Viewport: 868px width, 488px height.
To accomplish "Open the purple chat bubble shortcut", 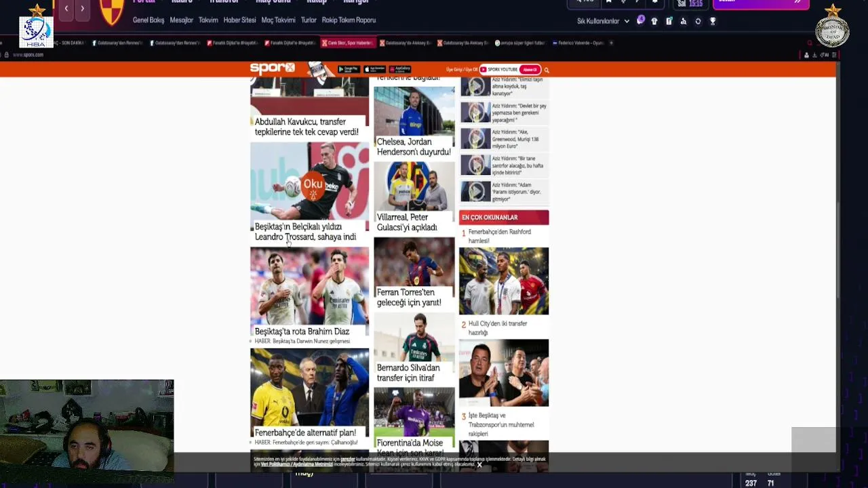I will 641,20.
